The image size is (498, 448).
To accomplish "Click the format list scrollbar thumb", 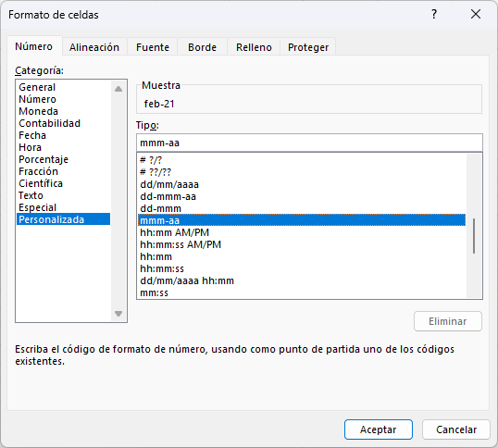I will pyautogui.click(x=474, y=236).
